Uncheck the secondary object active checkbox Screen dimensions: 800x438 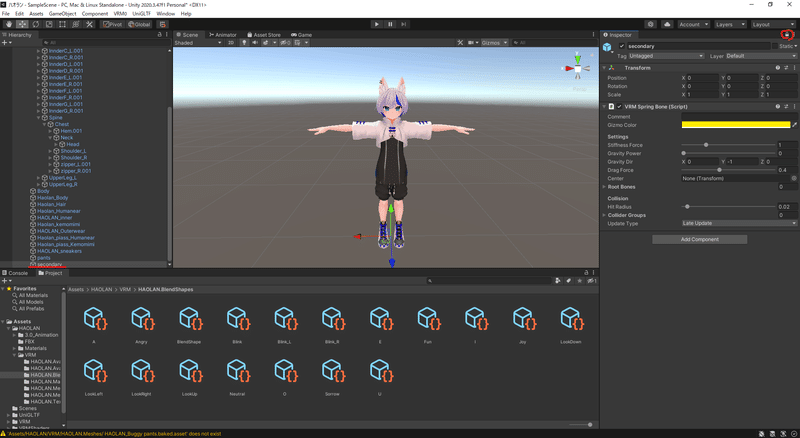[x=621, y=46]
